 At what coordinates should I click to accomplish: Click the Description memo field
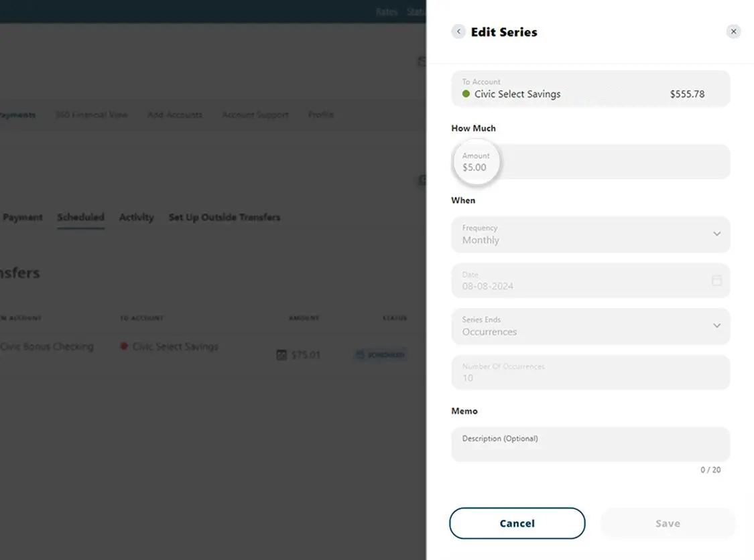coord(590,444)
